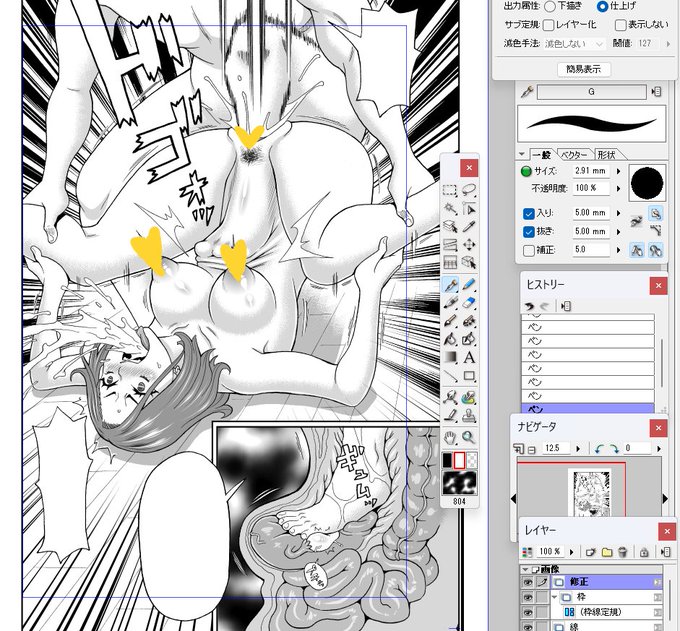Select the gradient tool

tap(451, 357)
